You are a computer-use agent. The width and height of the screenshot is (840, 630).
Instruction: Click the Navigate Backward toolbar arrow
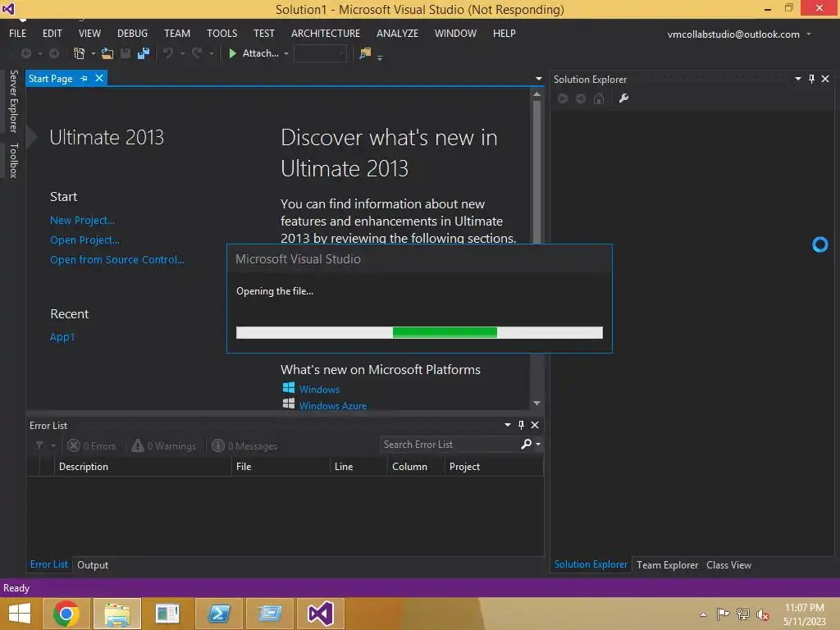[25, 53]
